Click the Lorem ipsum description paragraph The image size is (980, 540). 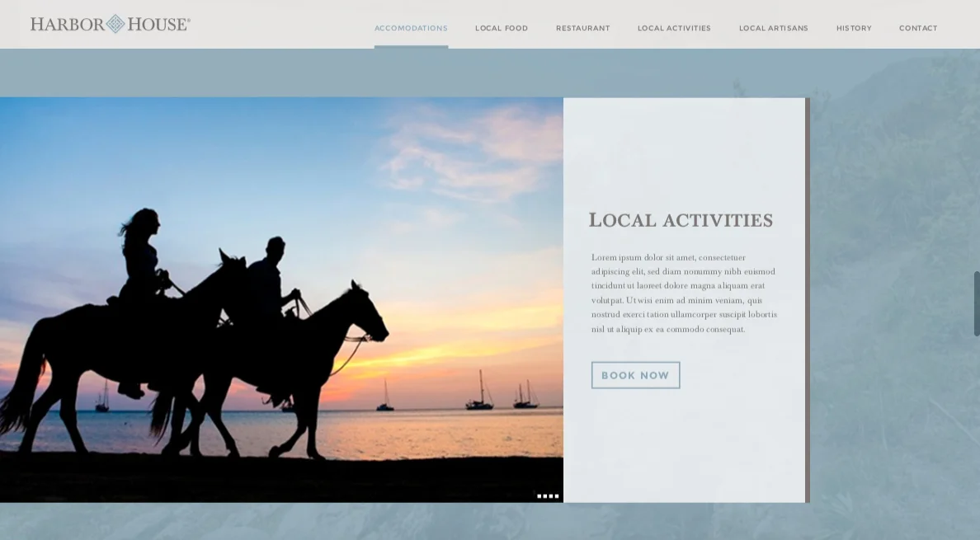(685, 293)
